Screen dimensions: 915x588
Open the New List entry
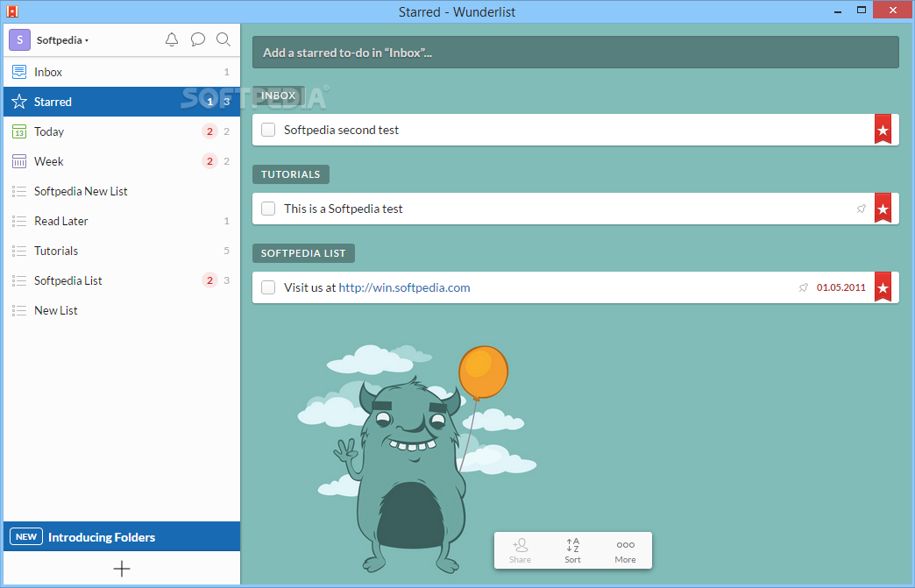tap(121, 309)
